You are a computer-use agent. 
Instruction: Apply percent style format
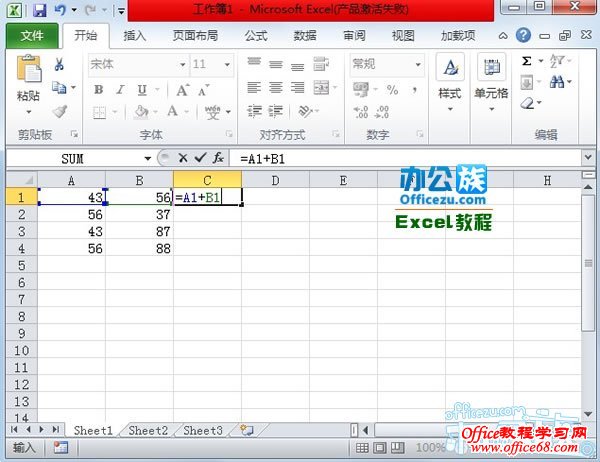392,90
